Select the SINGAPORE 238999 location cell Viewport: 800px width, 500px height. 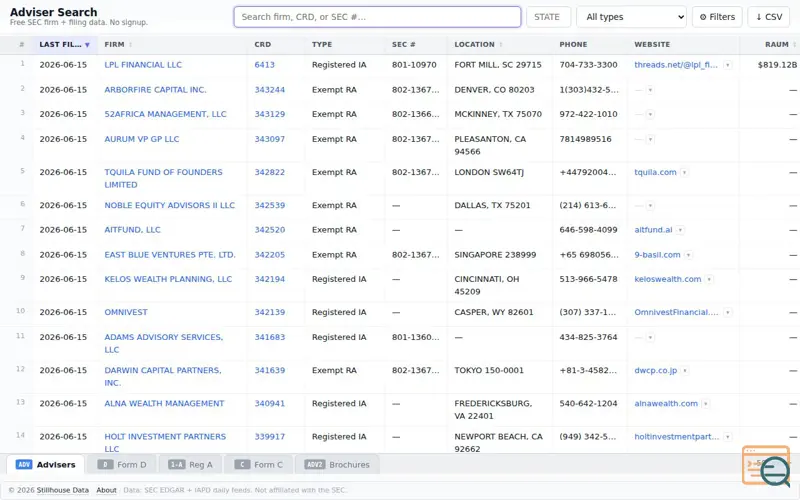(x=495, y=255)
